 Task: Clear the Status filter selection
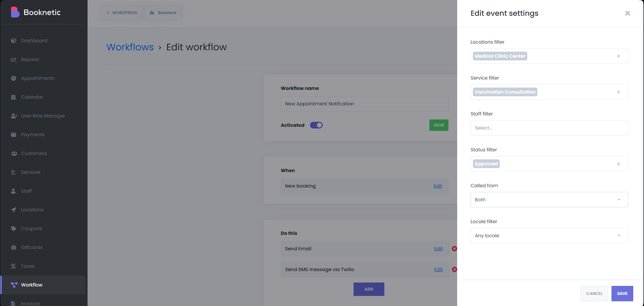coord(619,164)
